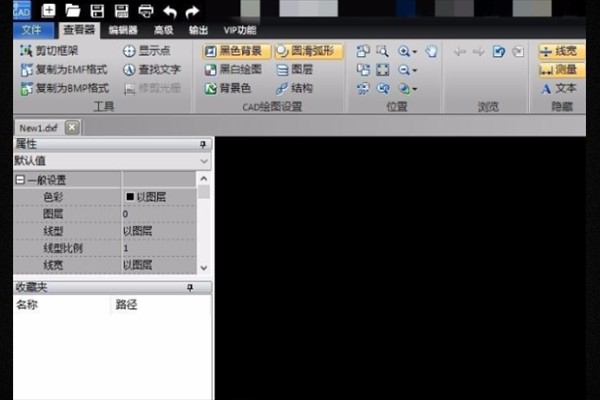Collapse the 一般设置 section
Screen dimensions: 600x400
pyautogui.click(x=20, y=180)
